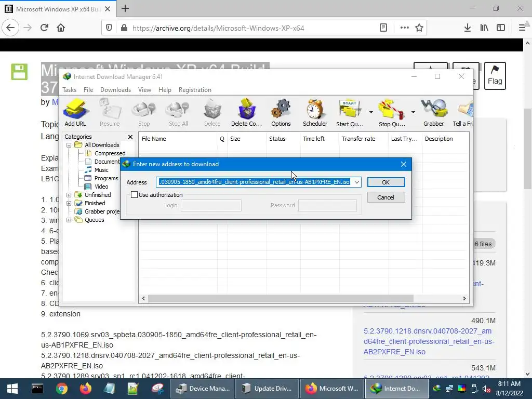Close the Enter new address dialog
The height and width of the screenshot is (399, 532).
tap(403, 164)
